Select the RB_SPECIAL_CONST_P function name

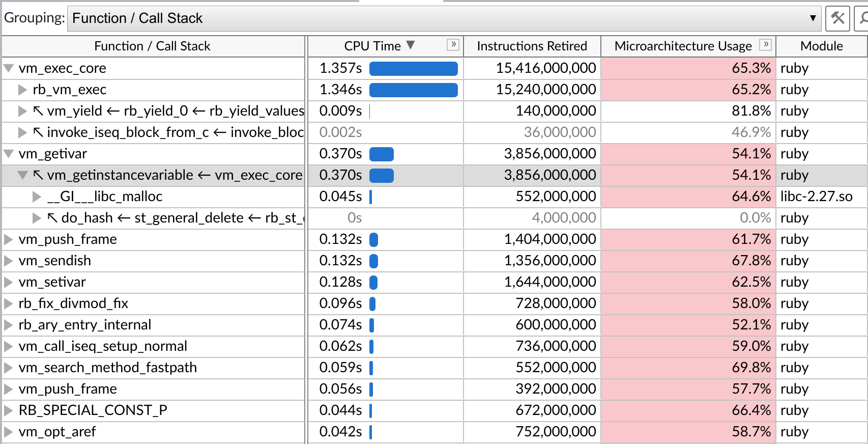(x=93, y=410)
